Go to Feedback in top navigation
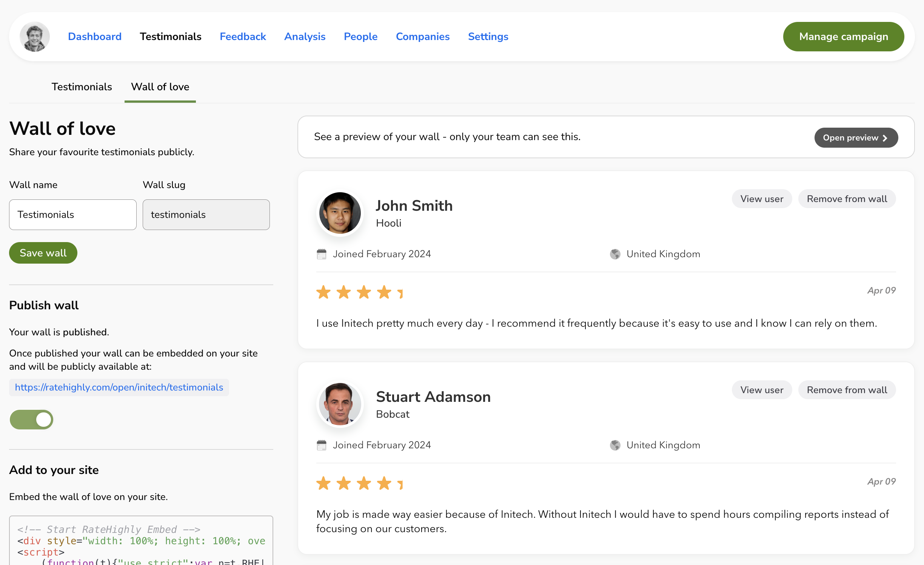This screenshot has height=565, width=924. [x=243, y=37]
